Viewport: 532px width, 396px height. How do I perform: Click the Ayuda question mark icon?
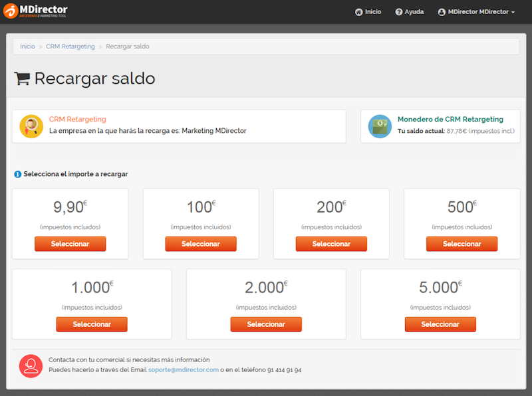[398, 12]
